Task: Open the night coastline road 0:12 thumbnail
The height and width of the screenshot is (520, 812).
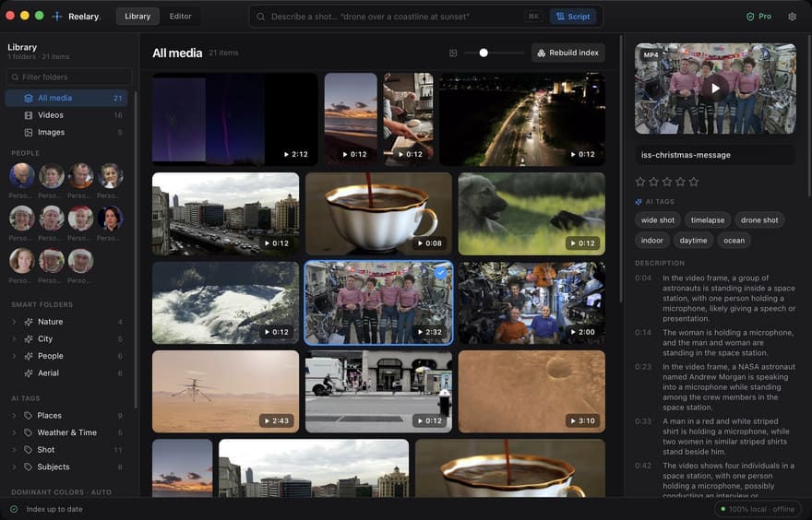Action: pyautogui.click(x=522, y=120)
